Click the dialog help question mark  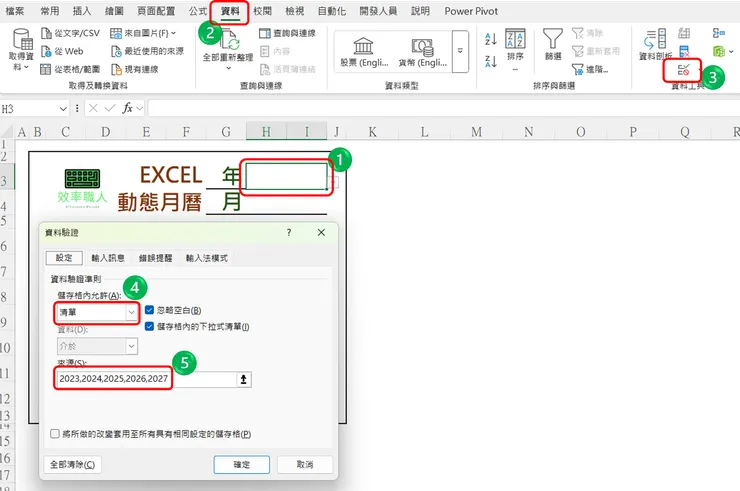coord(289,232)
